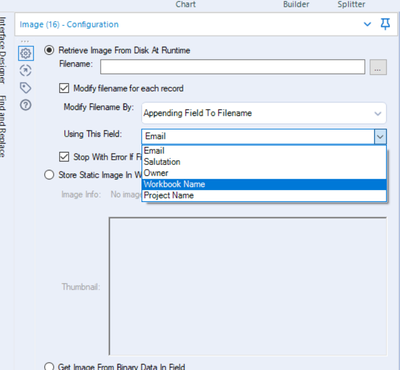Select Retrieve Image From Disk At Runtime
The image size is (400, 370).
point(49,50)
